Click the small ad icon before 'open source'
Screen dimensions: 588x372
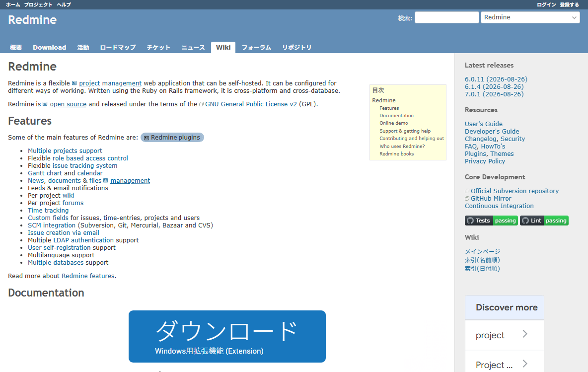coord(45,104)
